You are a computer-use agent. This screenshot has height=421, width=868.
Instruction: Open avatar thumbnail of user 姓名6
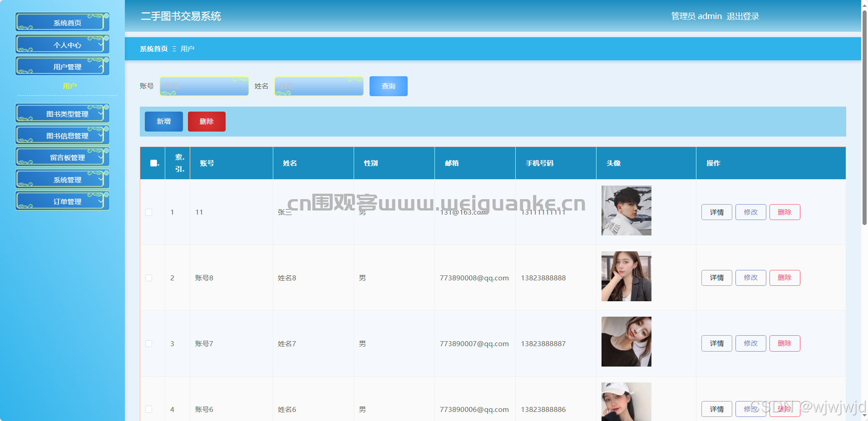click(x=626, y=402)
